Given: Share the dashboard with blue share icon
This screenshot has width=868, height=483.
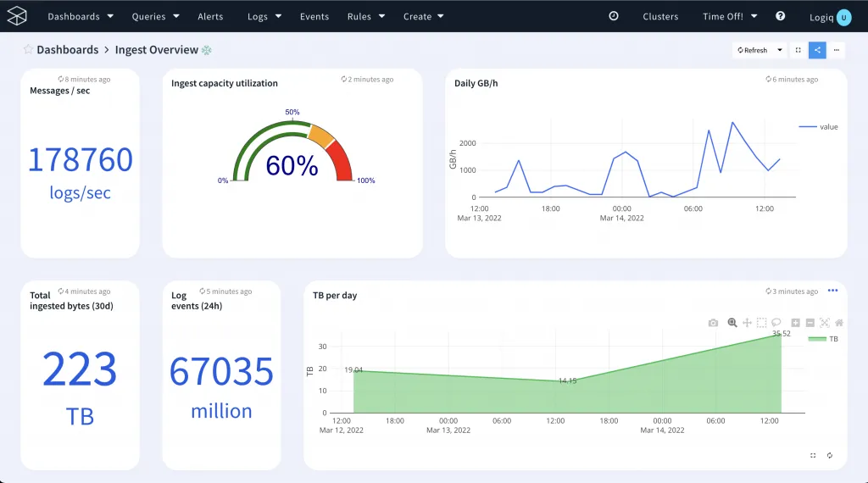Looking at the screenshot, I should (817, 50).
